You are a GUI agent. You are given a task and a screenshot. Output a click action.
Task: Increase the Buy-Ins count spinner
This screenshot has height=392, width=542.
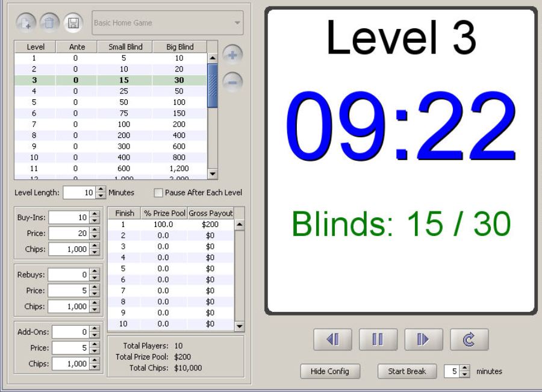(x=93, y=214)
